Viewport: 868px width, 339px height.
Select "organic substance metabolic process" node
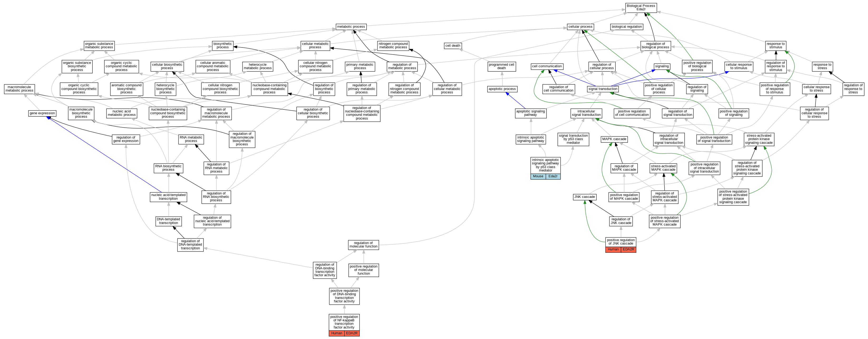click(99, 46)
